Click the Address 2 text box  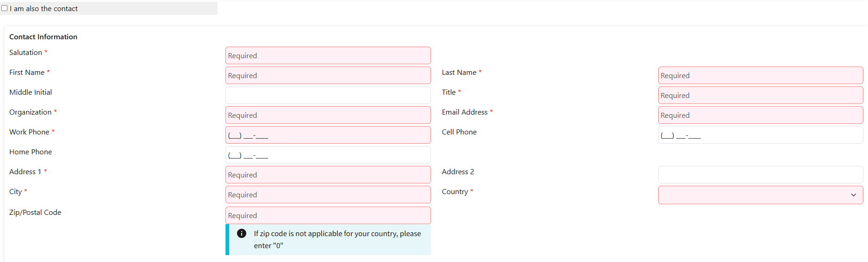pyautogui.click(x=760, y=175)
